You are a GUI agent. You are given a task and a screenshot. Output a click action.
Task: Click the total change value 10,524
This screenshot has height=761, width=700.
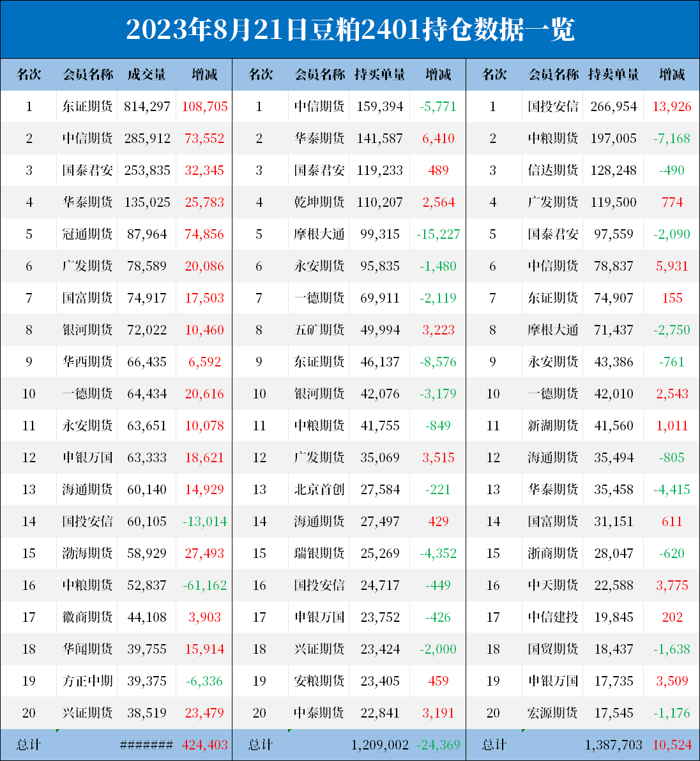pyautogui.click(x=672, y=745)
